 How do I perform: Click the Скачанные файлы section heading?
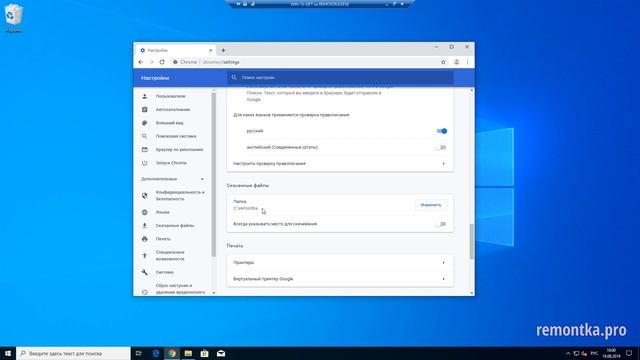click(248, 185)
